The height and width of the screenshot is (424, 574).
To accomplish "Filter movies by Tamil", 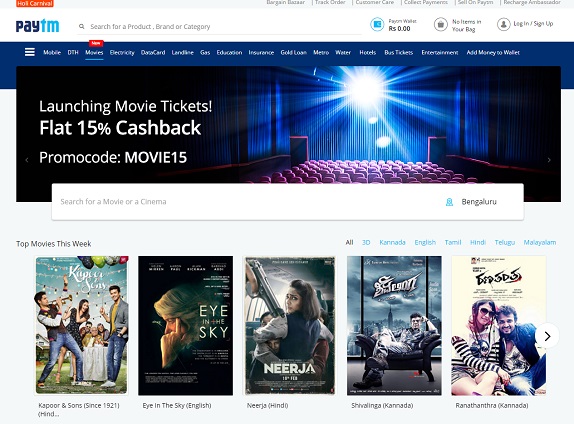I will tap(453, 242).
